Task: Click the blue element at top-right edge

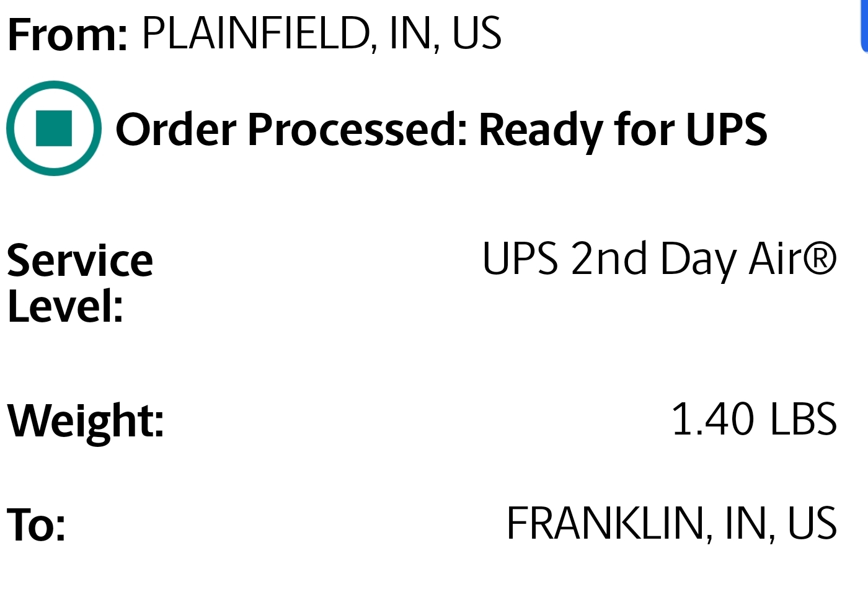Action: coord(864,27)
